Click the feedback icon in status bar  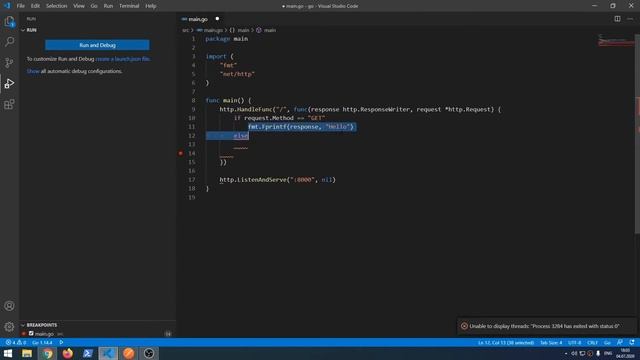(x=620, y=342)
